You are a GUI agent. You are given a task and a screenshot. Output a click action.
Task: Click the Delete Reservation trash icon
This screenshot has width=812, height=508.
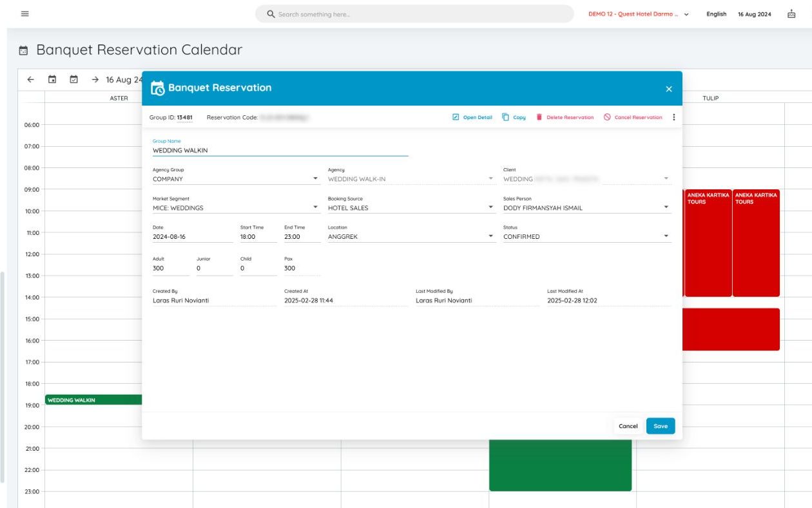(539, 117)
